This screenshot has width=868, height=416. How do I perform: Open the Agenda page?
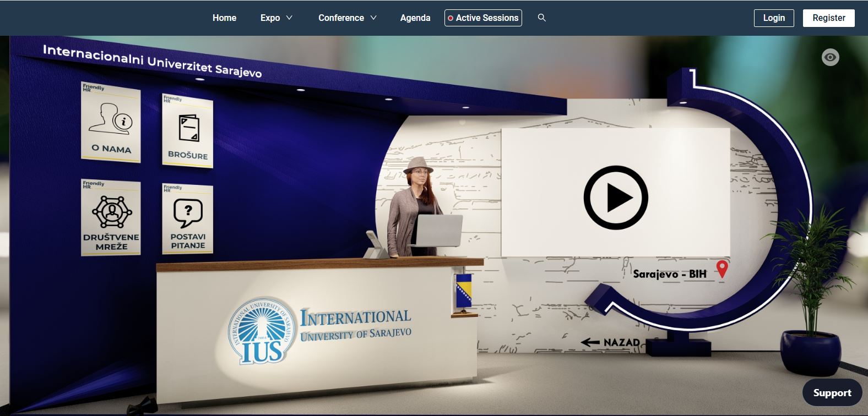point(415,18)
